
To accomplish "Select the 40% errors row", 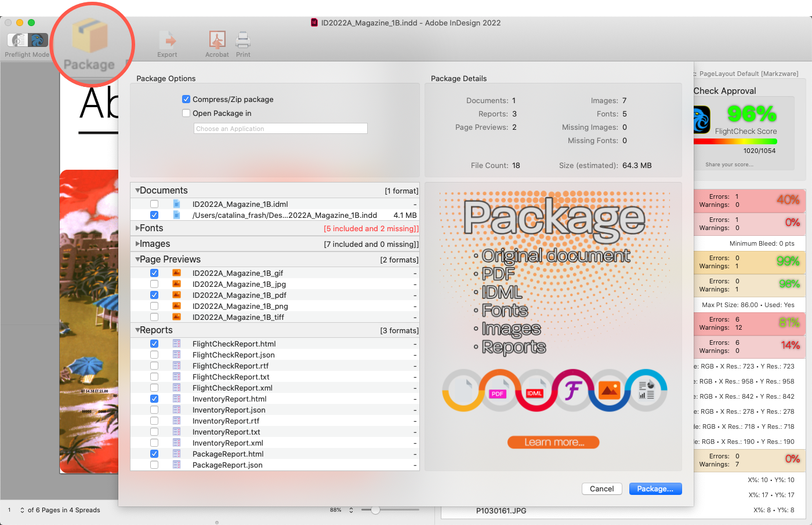I will [749, 200].
